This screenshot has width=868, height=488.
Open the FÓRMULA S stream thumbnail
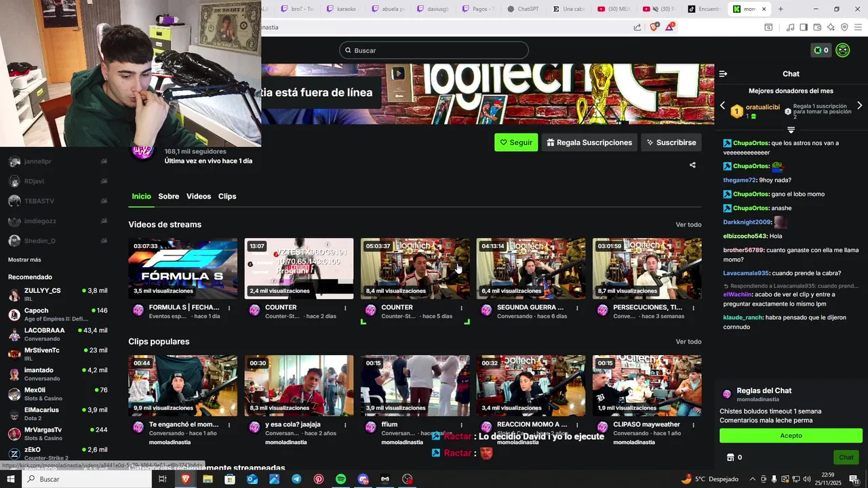[x=183, y=268]
